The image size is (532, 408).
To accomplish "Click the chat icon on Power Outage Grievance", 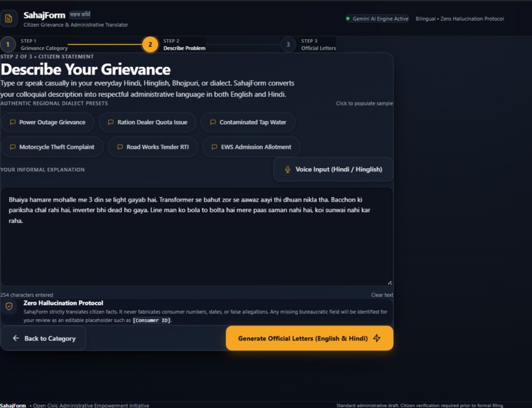I will pyautogui.click(x=13, y=122).
